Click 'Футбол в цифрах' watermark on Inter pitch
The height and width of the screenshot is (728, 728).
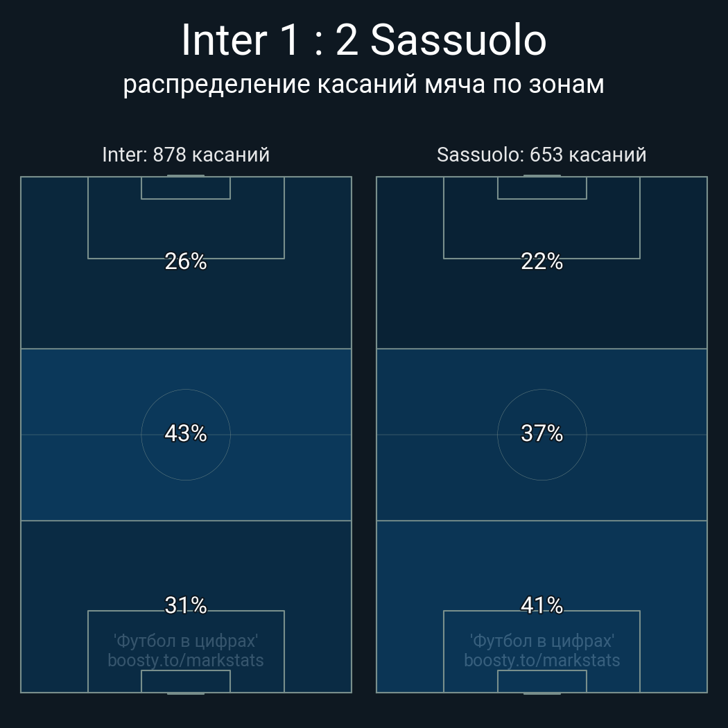pos(186,641)
